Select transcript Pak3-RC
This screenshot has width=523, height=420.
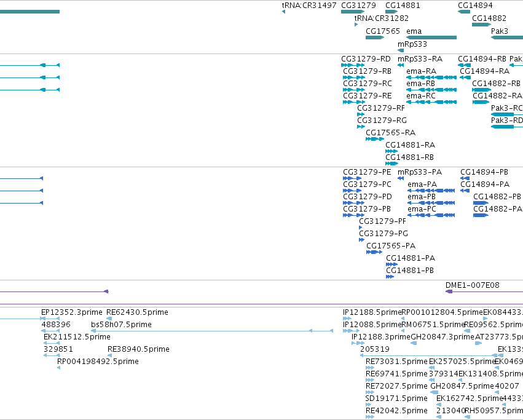pyautogui.click(x=506, y=108)
